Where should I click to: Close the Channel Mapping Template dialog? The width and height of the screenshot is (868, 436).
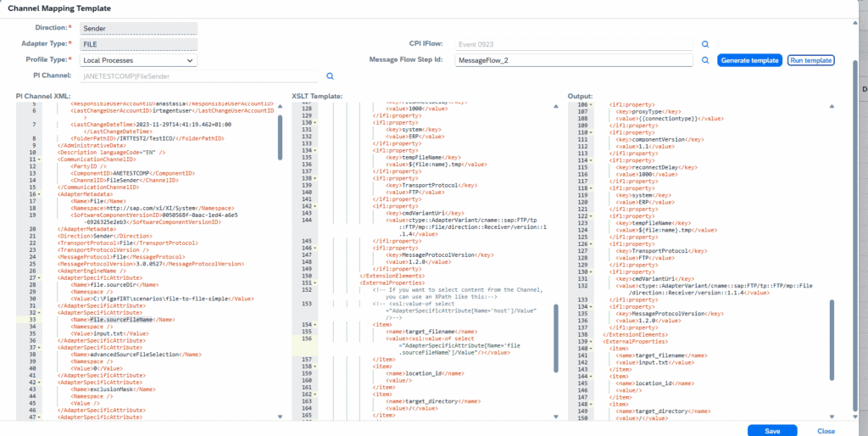826,431
